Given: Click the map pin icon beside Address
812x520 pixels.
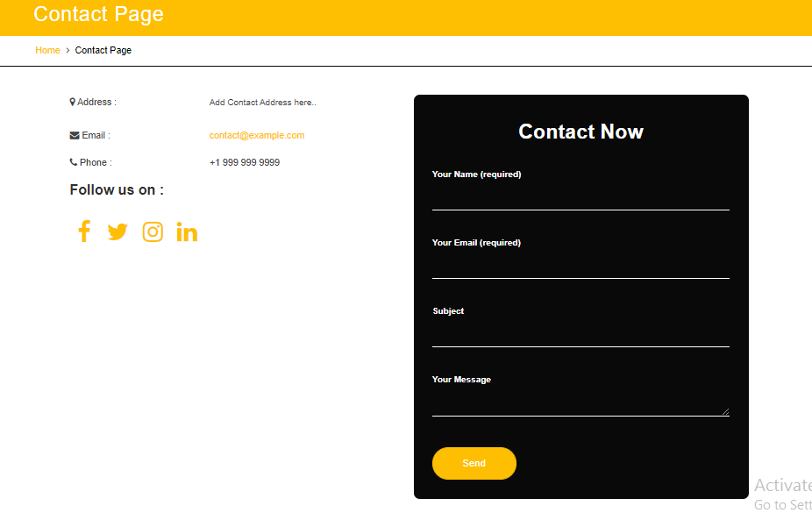Looking at the screenshot, I should [73, 102].
